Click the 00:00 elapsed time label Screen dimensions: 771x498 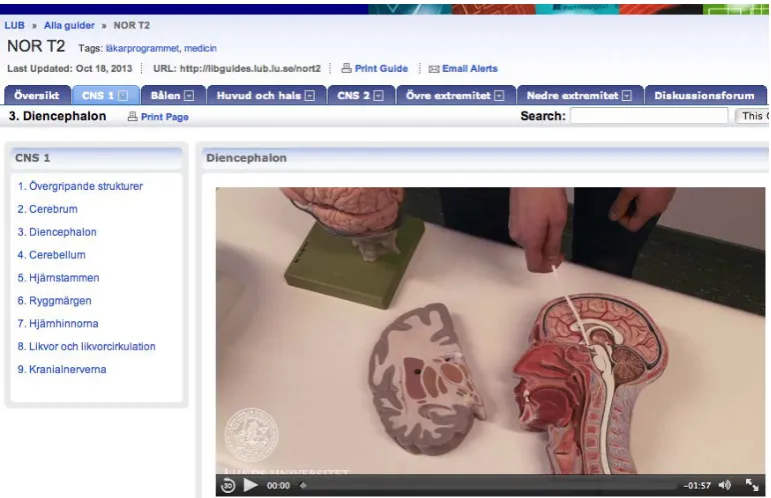click(278, 486)
